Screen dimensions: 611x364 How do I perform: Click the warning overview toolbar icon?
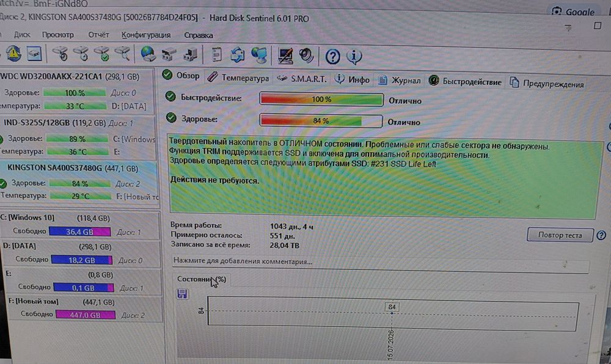[13, 53]
